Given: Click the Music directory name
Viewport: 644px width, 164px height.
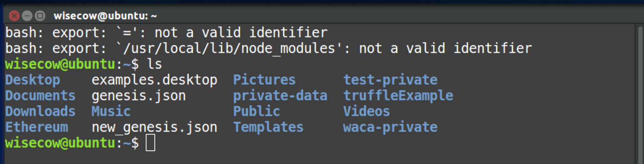Looking at the screenshot, I should (x=111, y=111).
